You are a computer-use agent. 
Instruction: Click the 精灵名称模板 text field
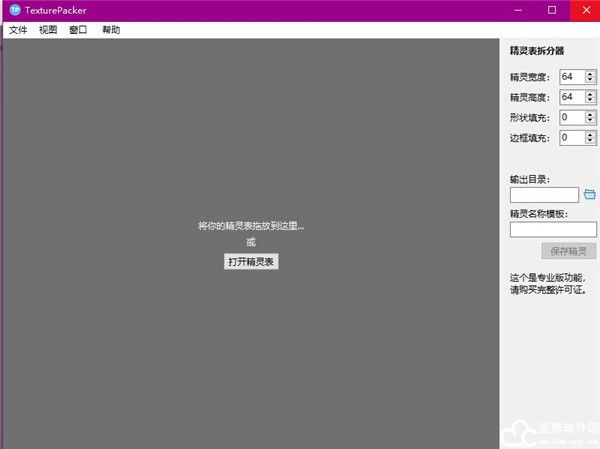tap(553, 229)
